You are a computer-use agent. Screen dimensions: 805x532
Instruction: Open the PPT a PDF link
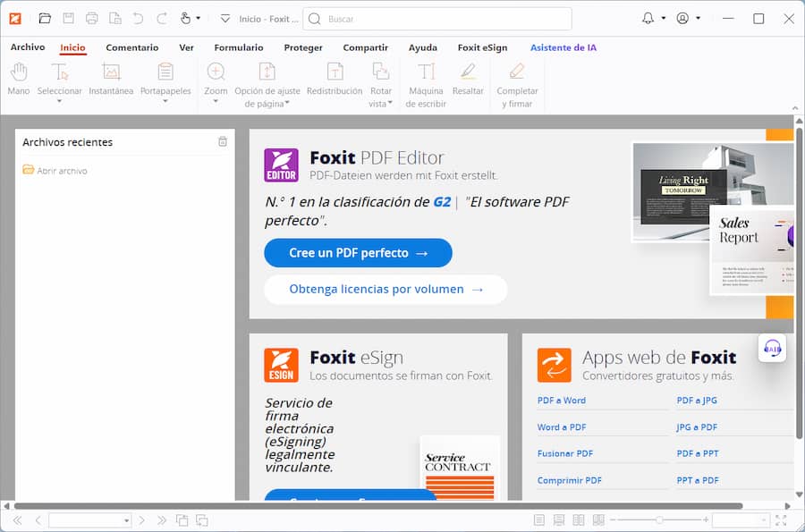(697, 480)
